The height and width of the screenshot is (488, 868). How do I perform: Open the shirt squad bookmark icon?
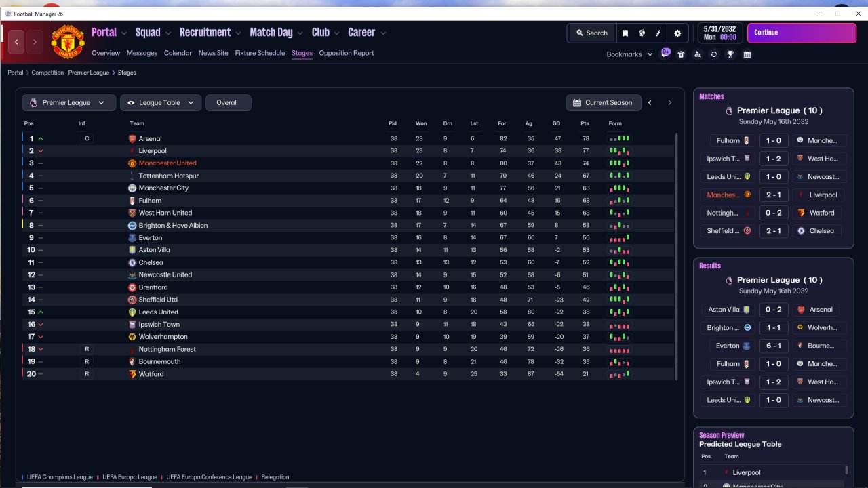coord(681,54)
